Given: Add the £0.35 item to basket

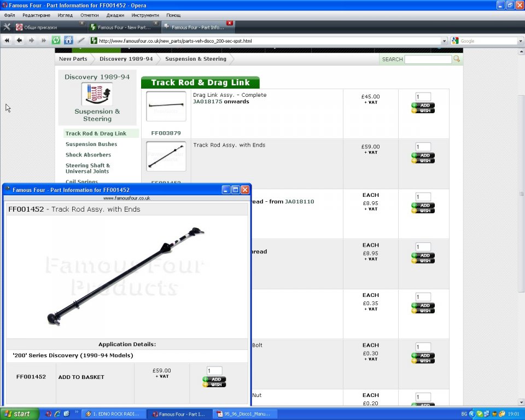Looking at the screenshot, I should point(423,306).
